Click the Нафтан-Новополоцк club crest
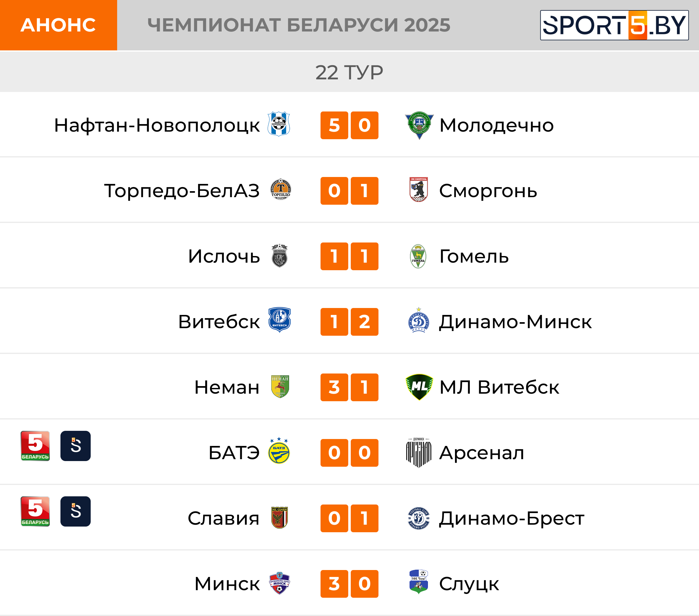The width and height of the screenshot is (699, 616). [x=279, y=124]
